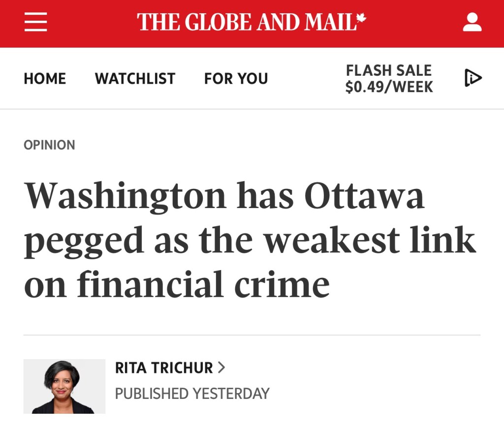Viewport: 504px width, 427px height.
Task: Click Rita Trichur's author photo
Action: [64, 387]
